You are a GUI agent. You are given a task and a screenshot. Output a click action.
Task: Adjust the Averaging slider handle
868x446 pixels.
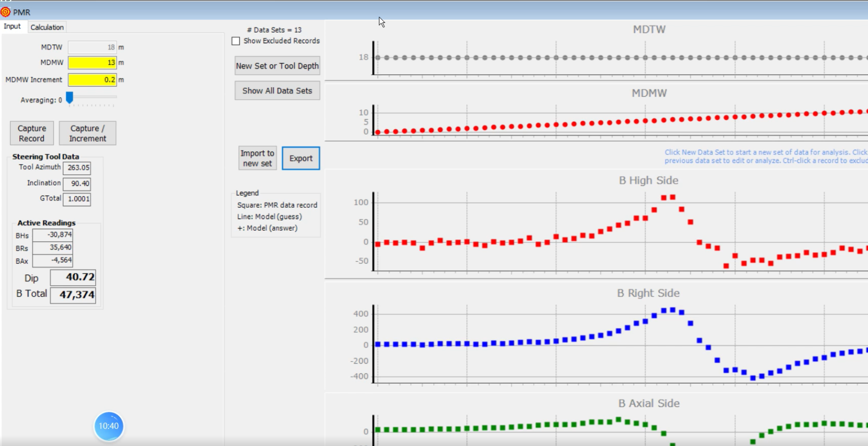tap(69, 98)
